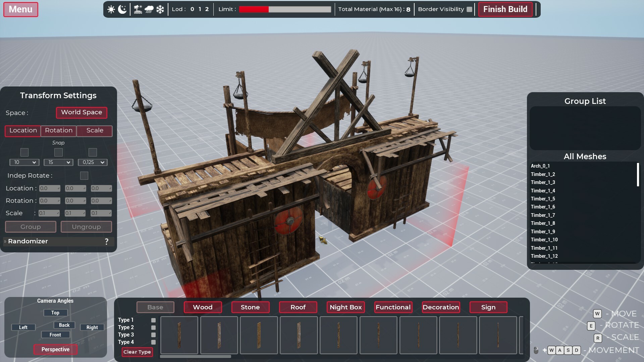
Task: Click the Limit progress bar
Action: (x=285, y=9)
